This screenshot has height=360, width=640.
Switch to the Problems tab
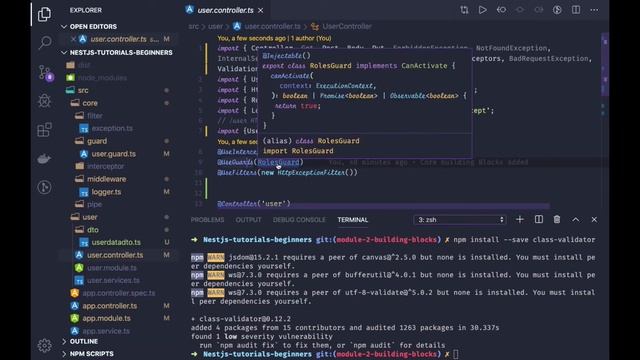(x=207, y=220)
